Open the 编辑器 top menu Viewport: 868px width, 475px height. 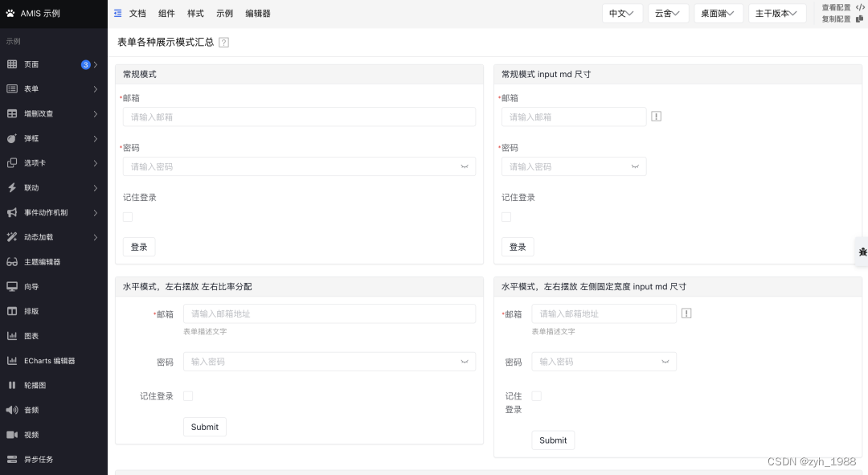coord(258,14)
